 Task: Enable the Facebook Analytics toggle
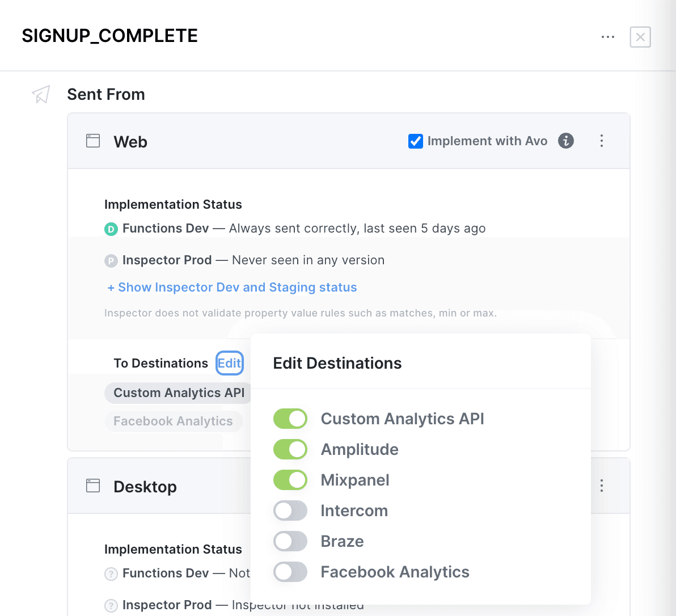coord(290,572)
